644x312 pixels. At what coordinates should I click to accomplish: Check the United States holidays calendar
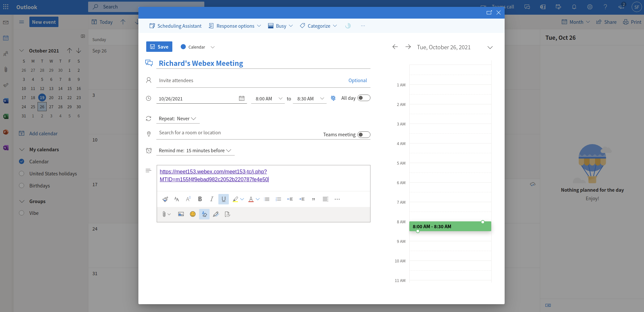pyautogui.click(x=22, y=174)
